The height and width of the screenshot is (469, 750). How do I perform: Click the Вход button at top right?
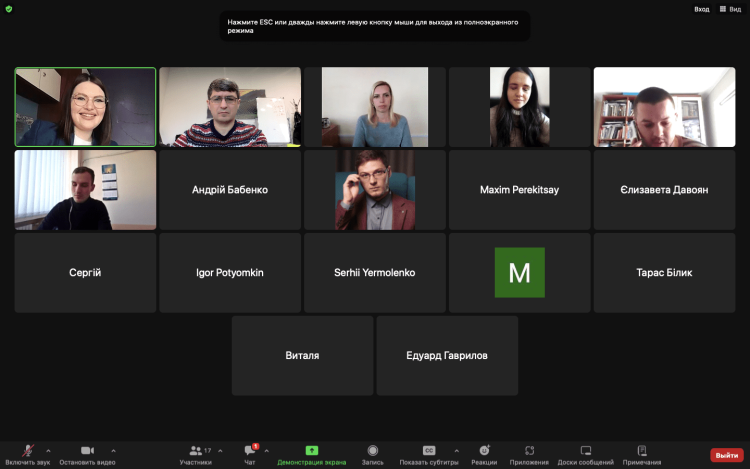pyautogui.click(x=701, y=9)
